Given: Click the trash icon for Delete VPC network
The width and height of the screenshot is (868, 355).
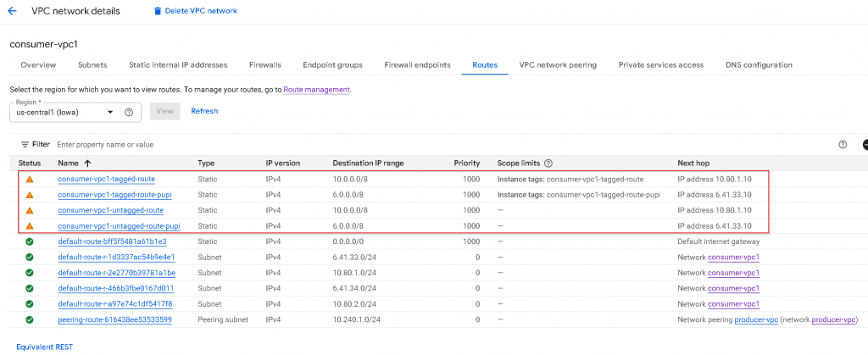Looking at the screenshot, I should pyautogui.click(x=158, y=11).
